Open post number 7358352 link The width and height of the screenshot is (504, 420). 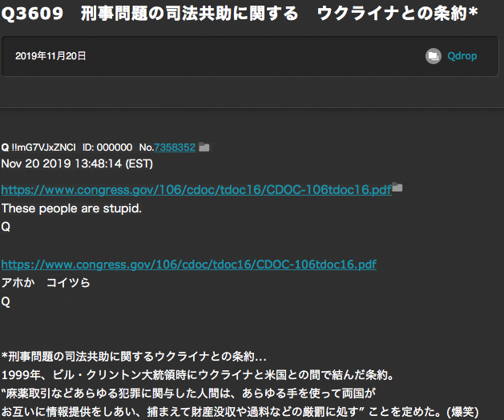(175, 147)
